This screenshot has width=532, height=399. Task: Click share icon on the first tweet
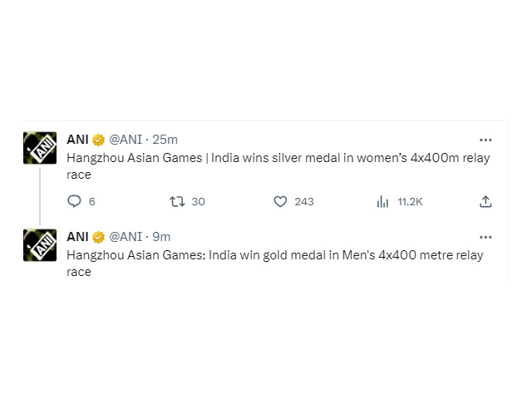485,201
